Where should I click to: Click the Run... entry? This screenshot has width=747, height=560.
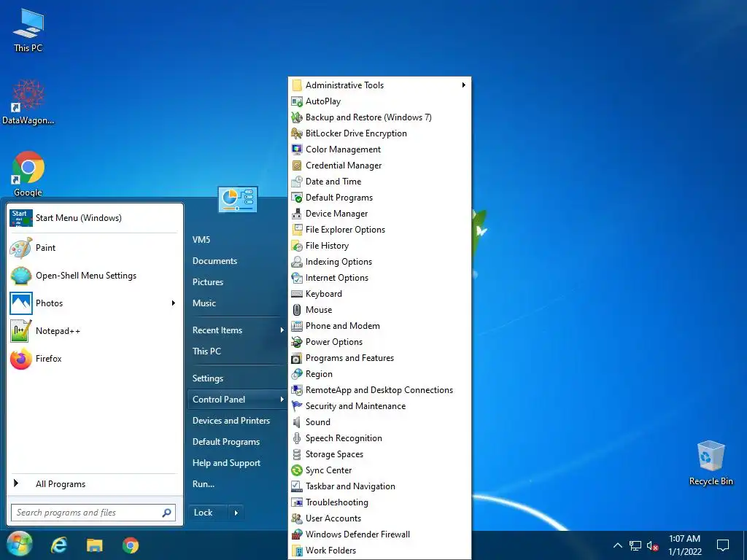point(204,484)
